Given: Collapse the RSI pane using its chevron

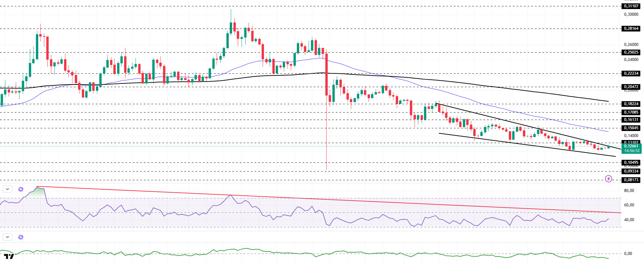Looking at the screenshot, I should (7, 189).
